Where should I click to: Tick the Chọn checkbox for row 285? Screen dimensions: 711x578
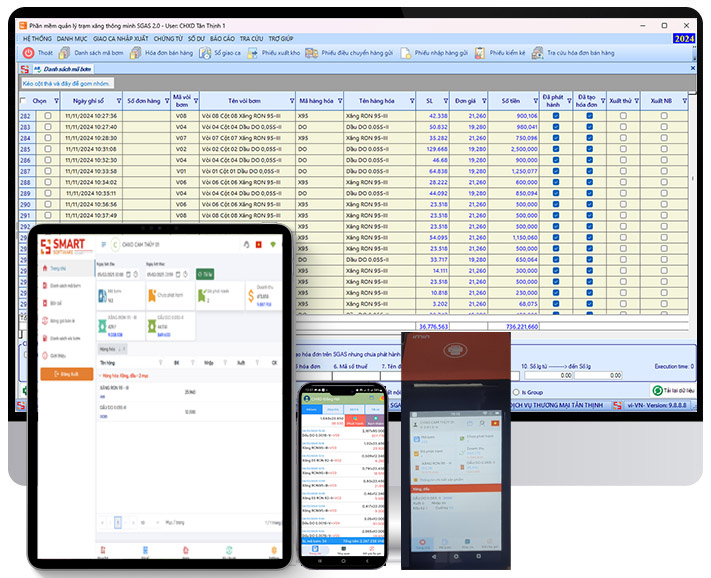[48, 149]
